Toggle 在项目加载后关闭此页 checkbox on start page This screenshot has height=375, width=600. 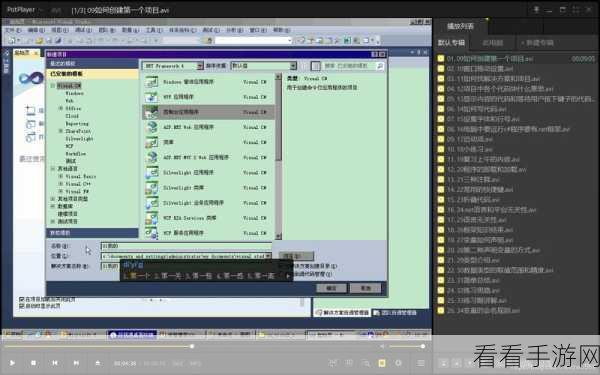click(21, 299)
